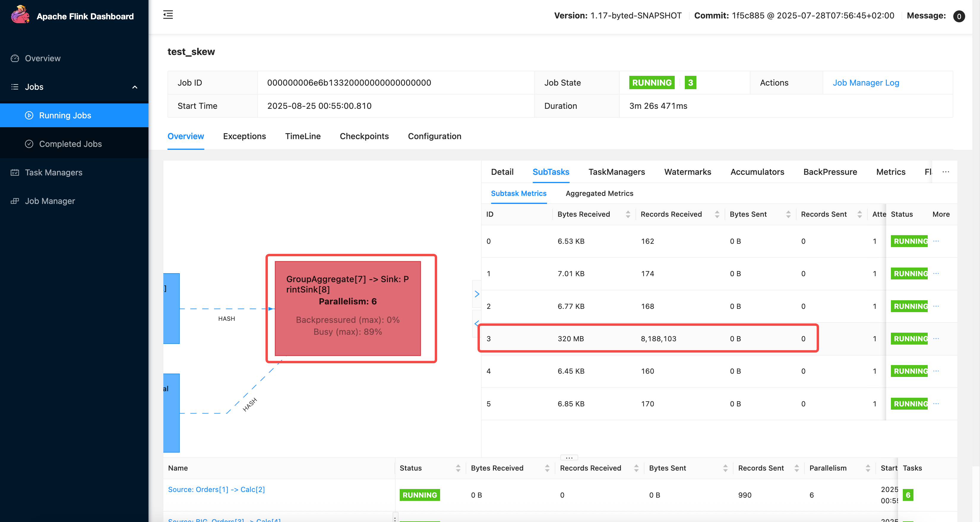Click the Completed Jobs check-circle icon

29,144
